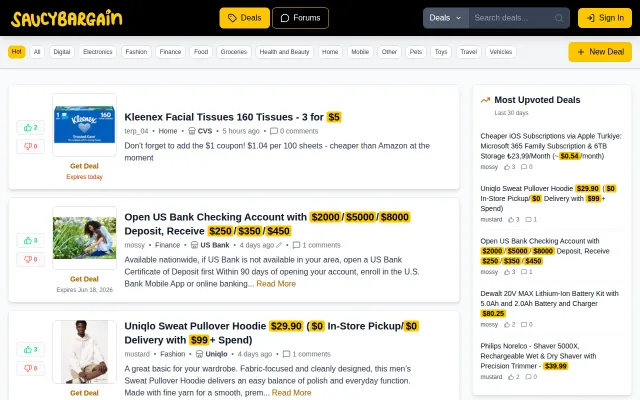Filter by Pets category
Viewport: 640px width, 400px height.
416,52
